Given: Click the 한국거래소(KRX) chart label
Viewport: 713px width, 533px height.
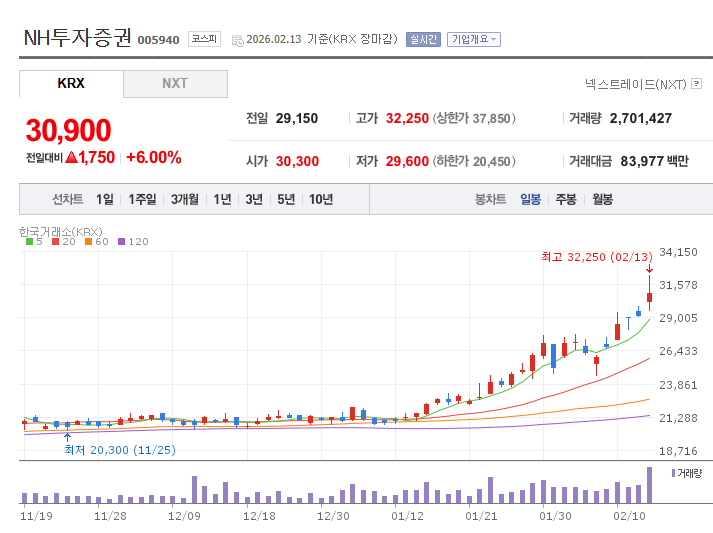Looking at the screenshot, I should (x=60, y=231).
